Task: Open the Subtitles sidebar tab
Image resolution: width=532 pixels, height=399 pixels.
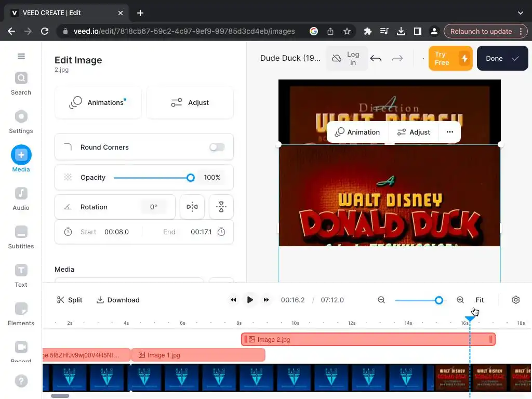Action: pos(21,237)
